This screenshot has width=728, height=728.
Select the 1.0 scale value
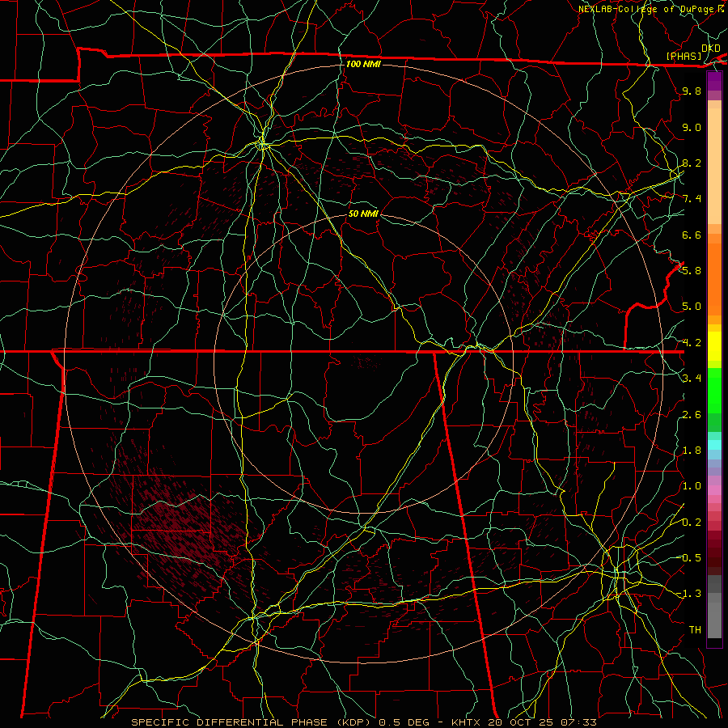click(692, 486)
